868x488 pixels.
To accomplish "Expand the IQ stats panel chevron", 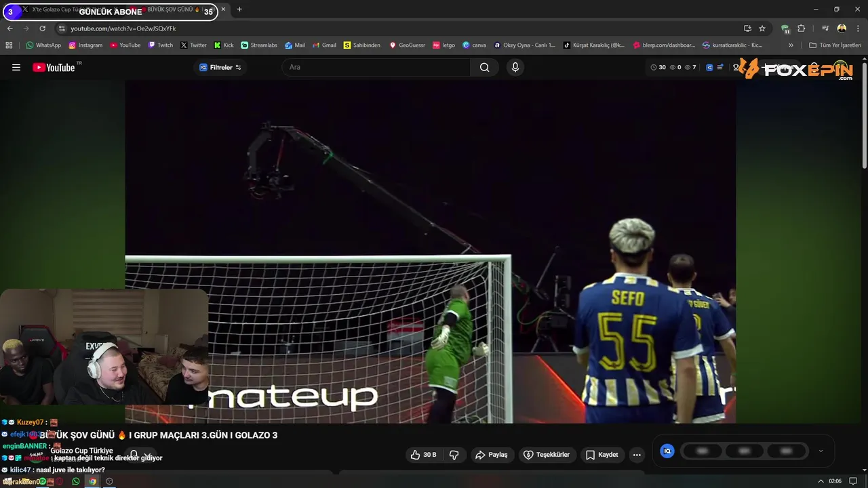I will click(x=821, y=451).
